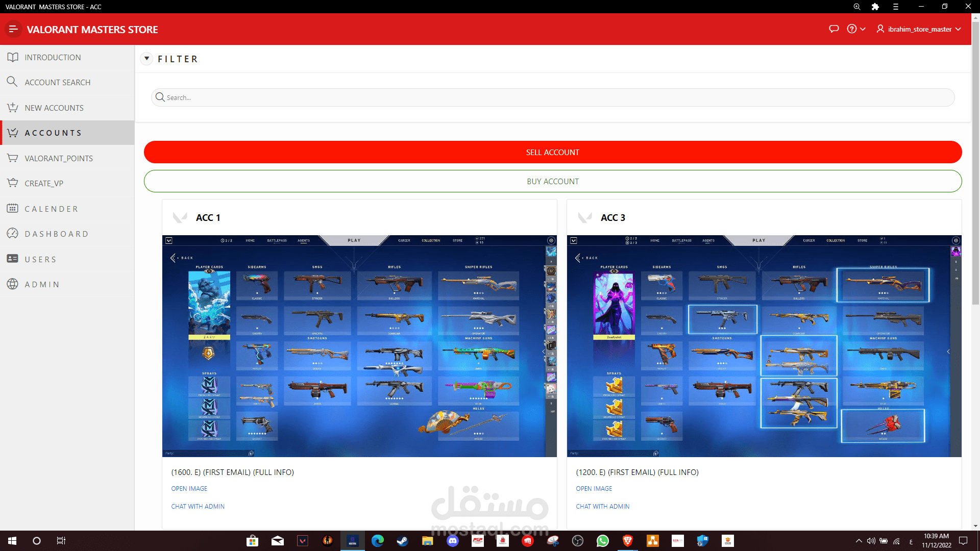Screen dimensions: 980x551
Task: Click the zoom magnifier icon in title bar
Action: click(857, 7)
